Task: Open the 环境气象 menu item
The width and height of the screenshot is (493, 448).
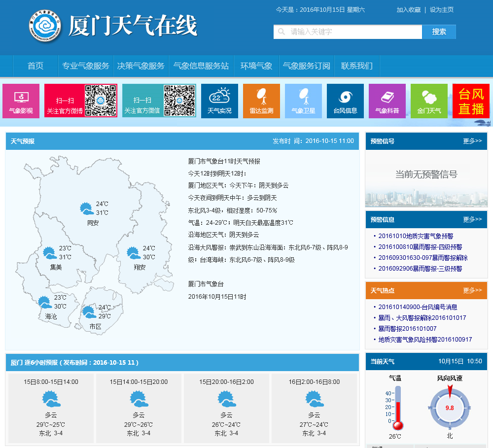Action: [x=256, y=66]
